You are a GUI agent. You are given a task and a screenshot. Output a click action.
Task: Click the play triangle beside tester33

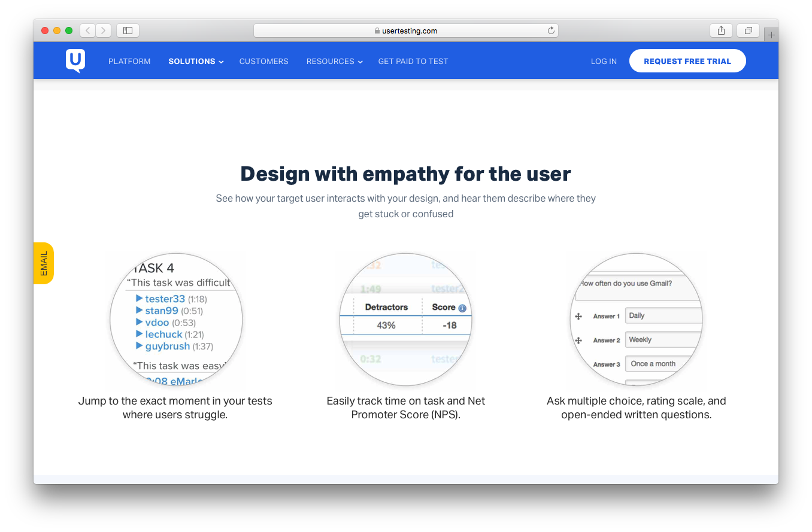139,298
